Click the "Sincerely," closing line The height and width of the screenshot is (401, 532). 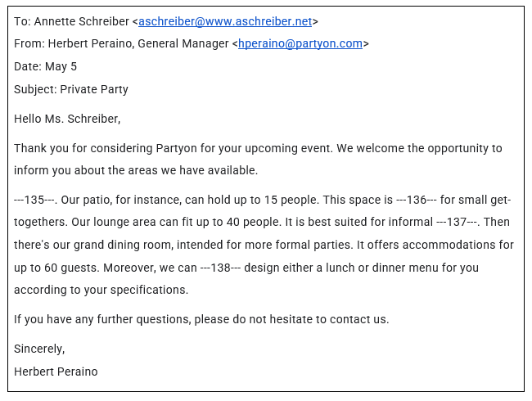click(x=39, y=349)
